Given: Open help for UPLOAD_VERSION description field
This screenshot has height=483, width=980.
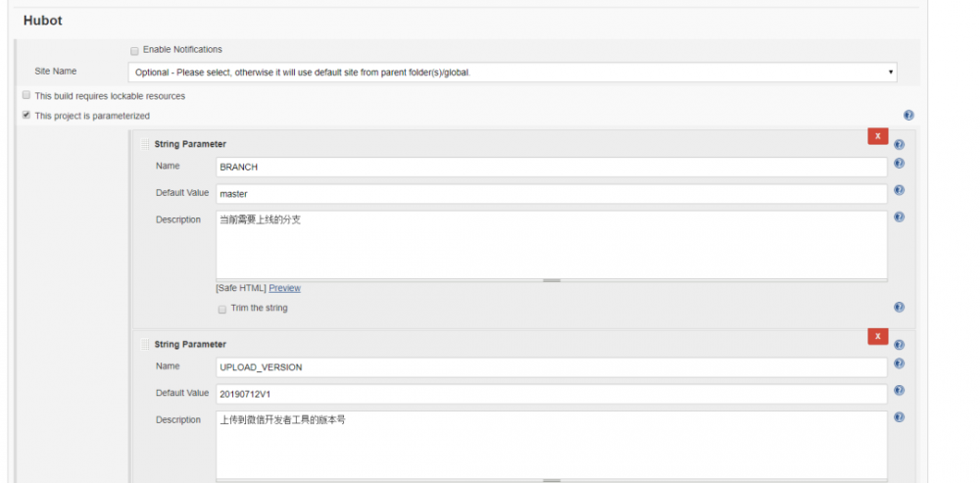Looking at the screenshot, I should point(900,417).
